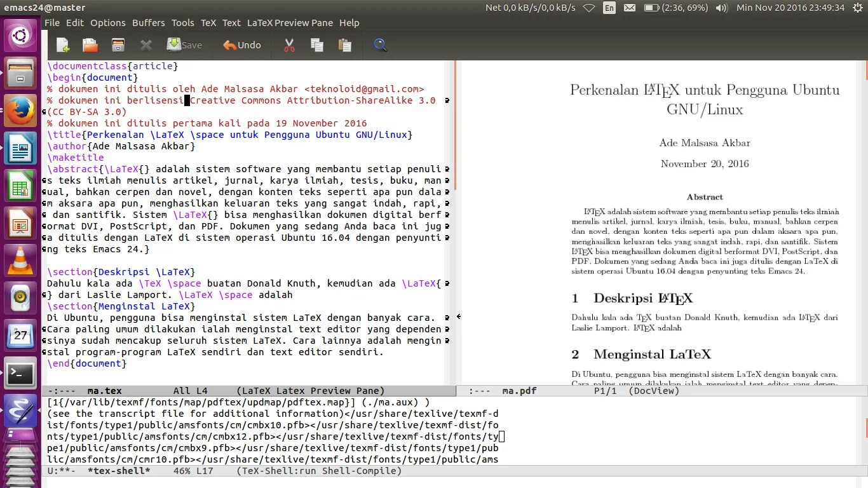This screenshot has width=868, height=488.
Task: Launch LibreOffice Calc from the launcher
Action: (x=20, y=187)
